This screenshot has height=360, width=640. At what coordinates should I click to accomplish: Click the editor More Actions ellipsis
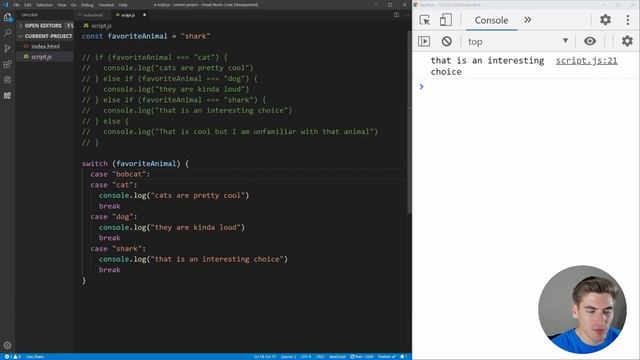tap(406, 15)
